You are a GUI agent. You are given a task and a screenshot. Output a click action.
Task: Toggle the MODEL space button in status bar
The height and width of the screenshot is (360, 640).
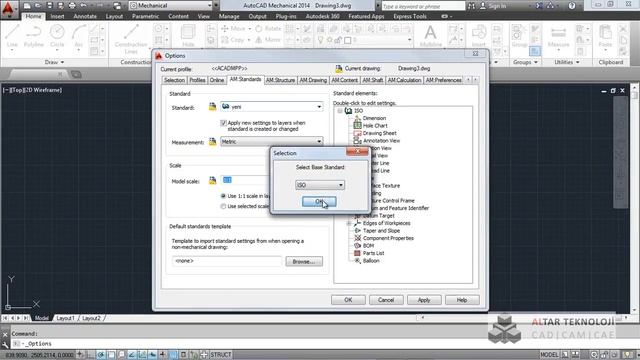point(549,355)
